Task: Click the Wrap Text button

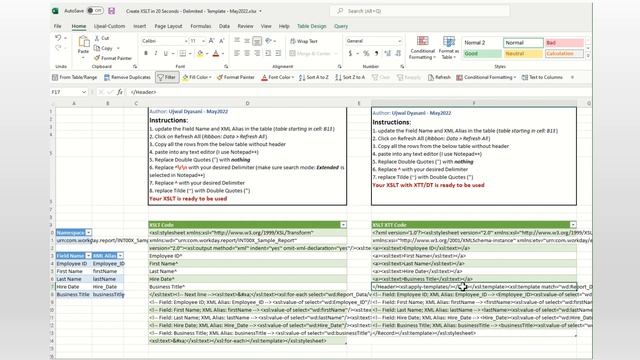Action: [x=303, y=41]
